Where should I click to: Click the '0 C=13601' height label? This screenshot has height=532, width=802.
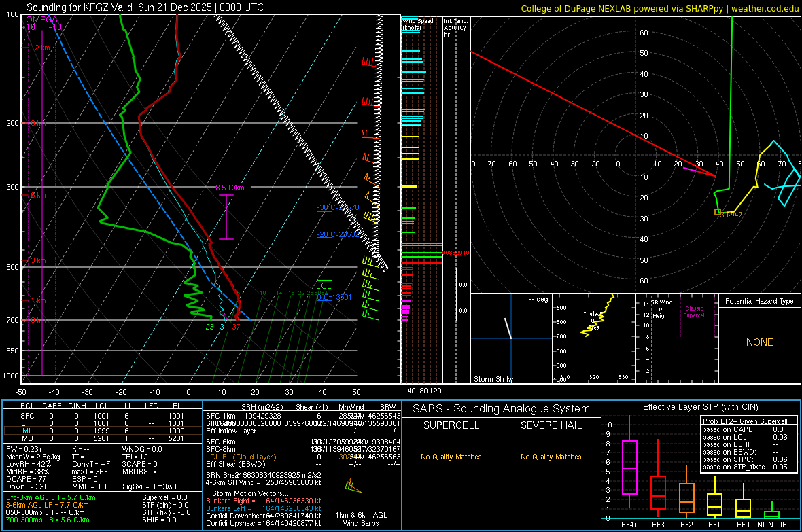coord(335,297)
